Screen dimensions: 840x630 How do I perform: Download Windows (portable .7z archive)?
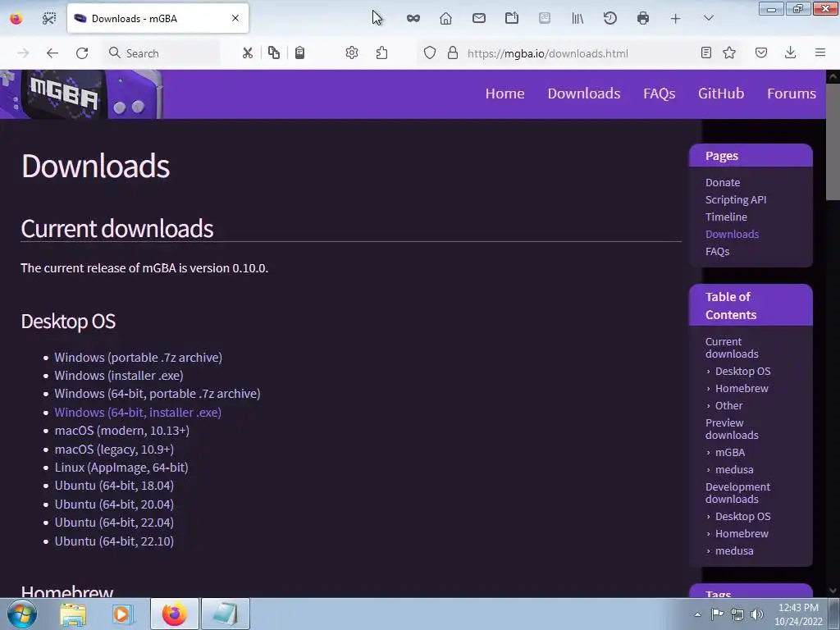pyautogui.click(x=138, y=358)
